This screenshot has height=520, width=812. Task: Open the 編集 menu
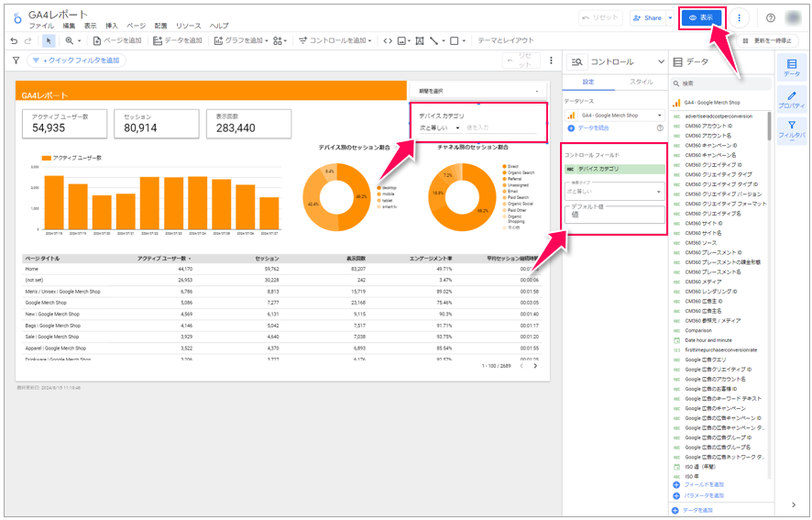(69, 26)
